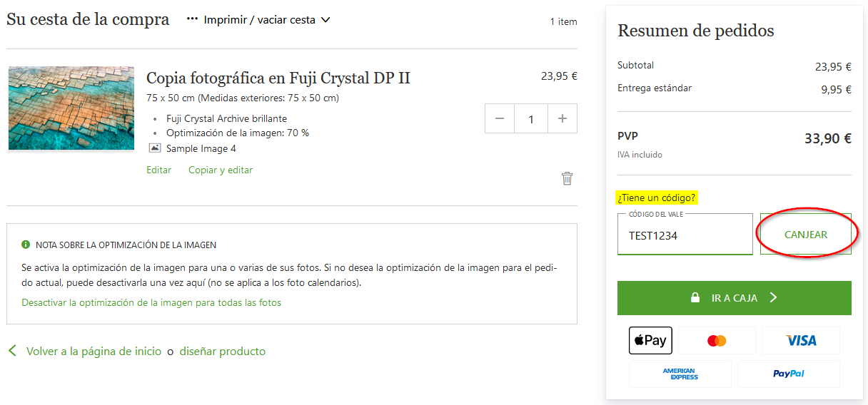Click the VISA payment icon

point(801,340)
